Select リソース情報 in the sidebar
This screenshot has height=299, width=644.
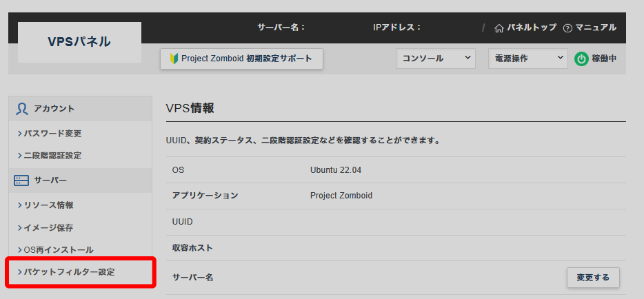(48, 205)
